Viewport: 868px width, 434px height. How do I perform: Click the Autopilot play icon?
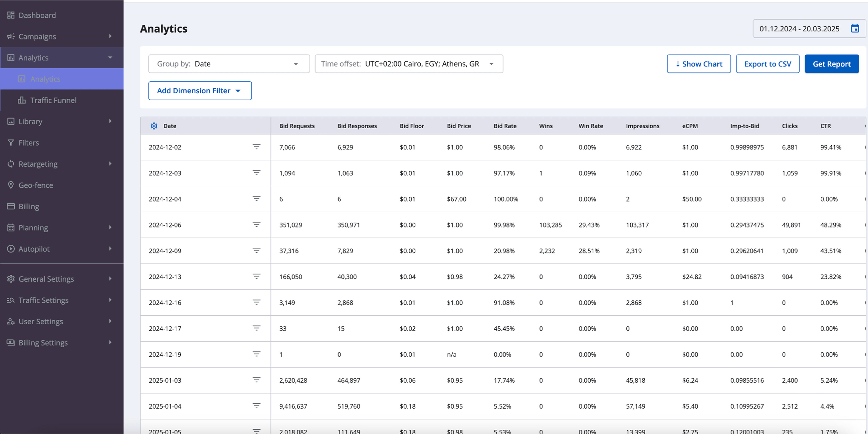coord(11,249)
